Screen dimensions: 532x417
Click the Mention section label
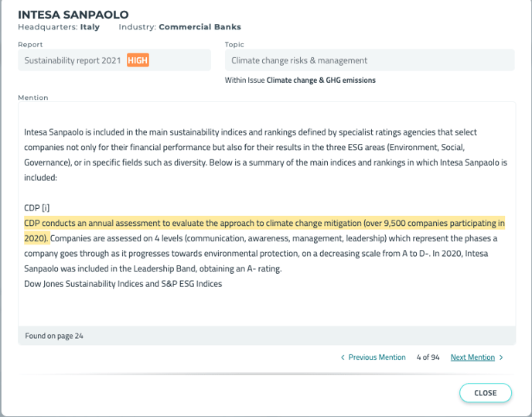(33, 97)
